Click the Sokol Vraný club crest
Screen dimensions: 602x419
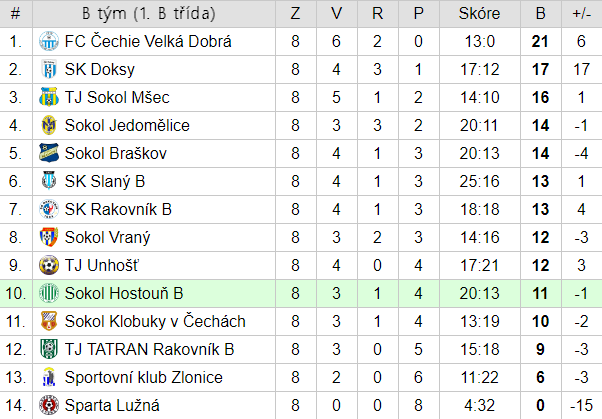click(x=49, y=237)
